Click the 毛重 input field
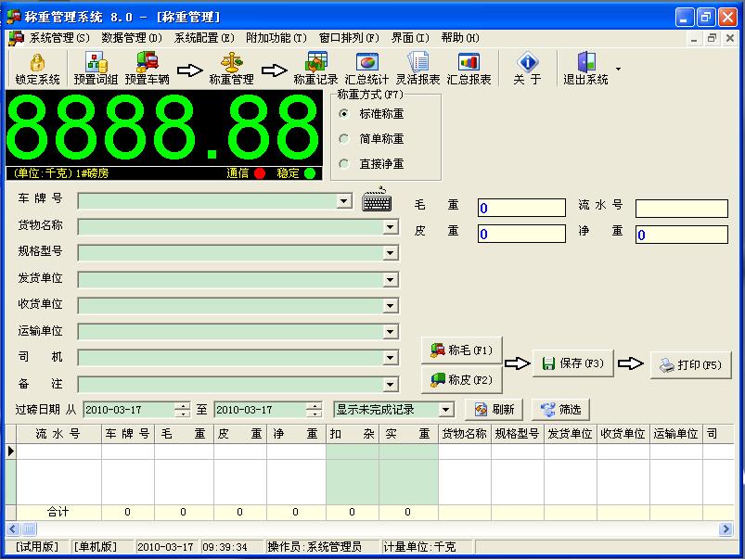This screenshot has height=560, width=745. click(x=521, y=208)
